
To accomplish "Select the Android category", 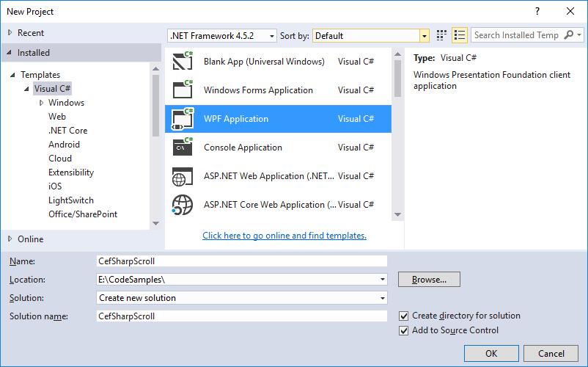I will [64, 144].
